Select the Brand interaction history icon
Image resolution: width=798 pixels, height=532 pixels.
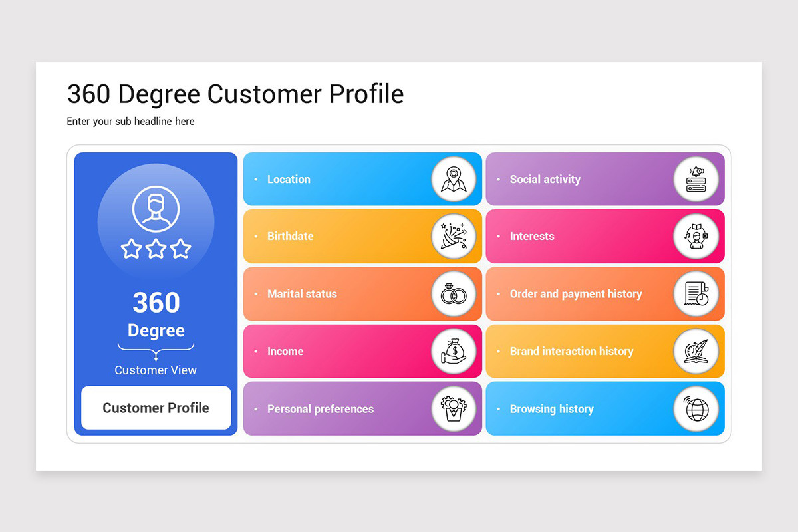tap(696, 351)
